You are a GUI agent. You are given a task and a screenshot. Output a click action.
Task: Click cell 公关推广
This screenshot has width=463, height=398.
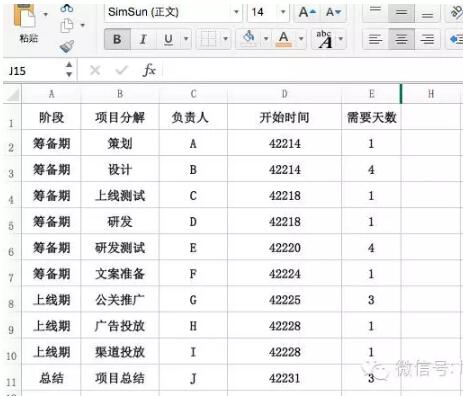pos(120,299)
